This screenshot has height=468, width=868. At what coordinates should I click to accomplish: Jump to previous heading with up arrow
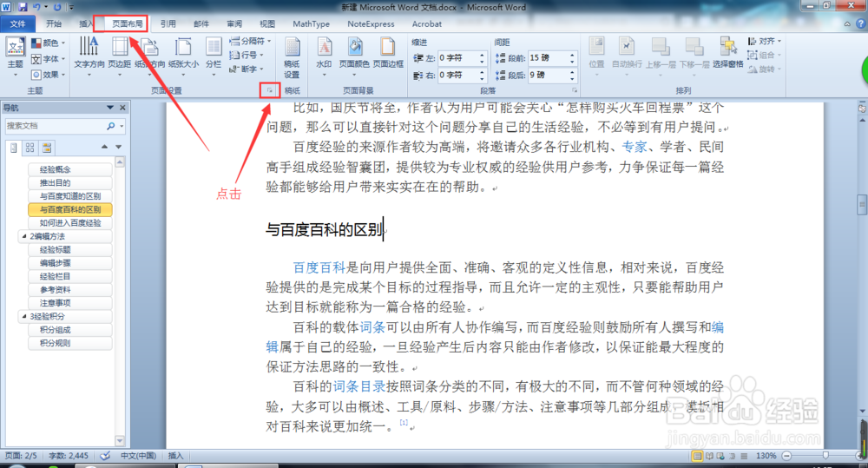tap(104, 147)
